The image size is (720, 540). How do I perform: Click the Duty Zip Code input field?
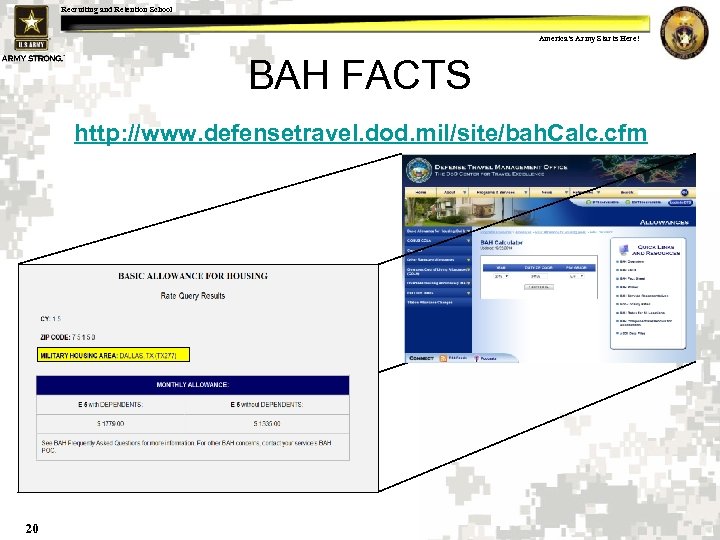[x=538, y=276]
